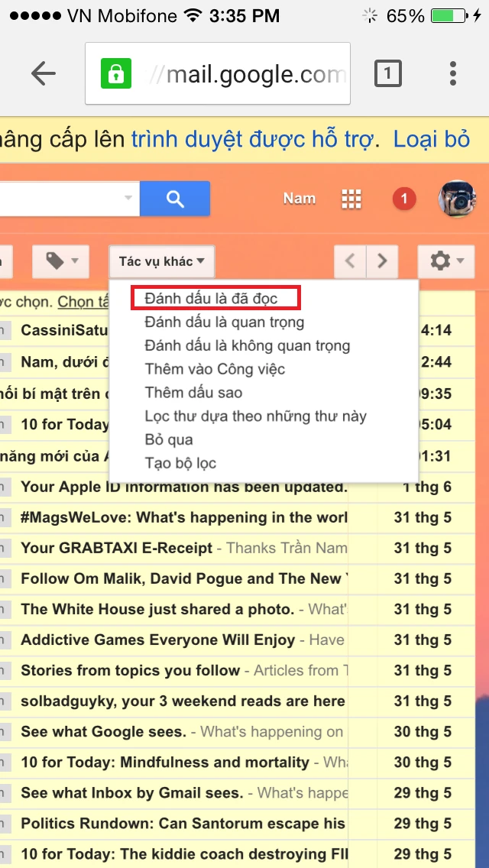Screen dimensions: 489x868
Task: Tap the browser back arrow
Action: tap(44, 73)
